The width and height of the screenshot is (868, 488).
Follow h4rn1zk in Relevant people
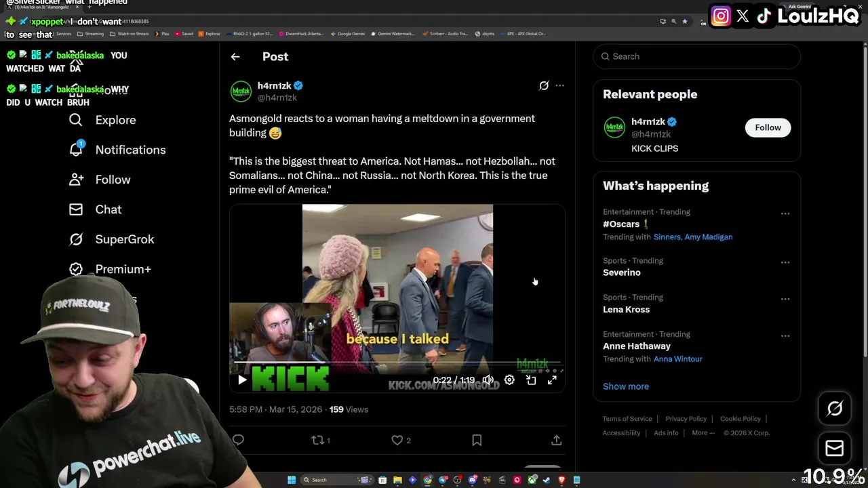(x=768, y=127)
